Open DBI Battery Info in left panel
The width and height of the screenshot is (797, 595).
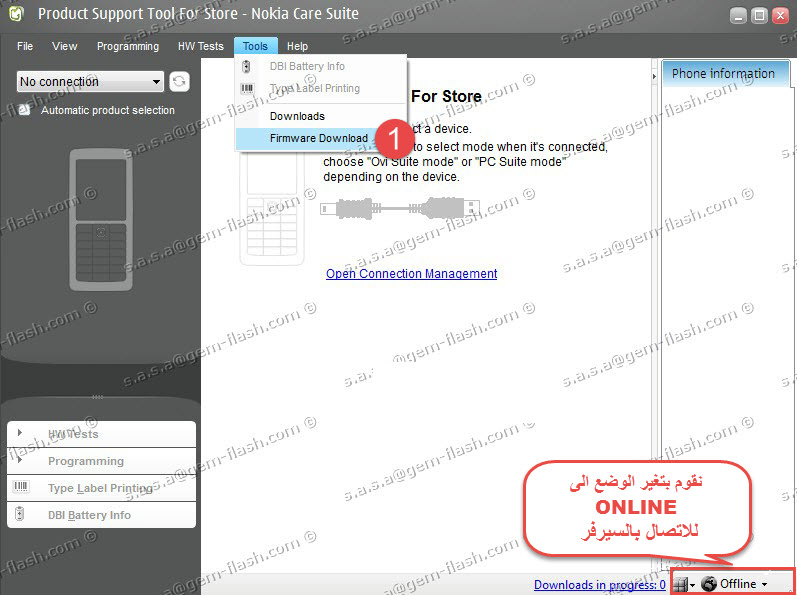pos(101,515)
